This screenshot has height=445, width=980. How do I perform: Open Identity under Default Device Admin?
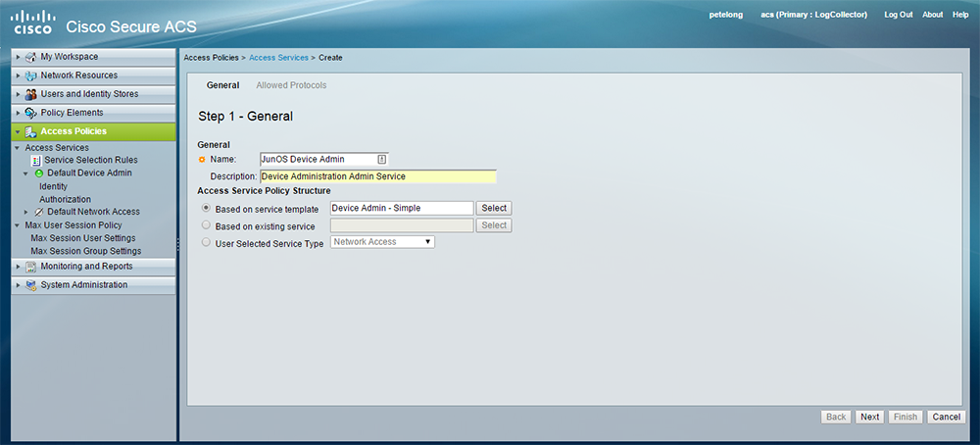[53, 186]
